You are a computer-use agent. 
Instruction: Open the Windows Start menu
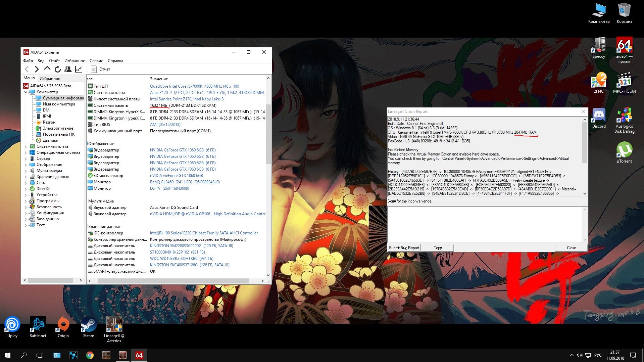[8, 355]
